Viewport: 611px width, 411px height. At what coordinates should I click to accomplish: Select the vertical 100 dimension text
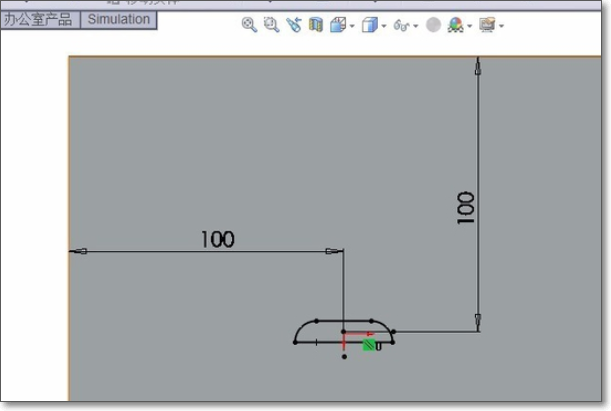[466, 208]
